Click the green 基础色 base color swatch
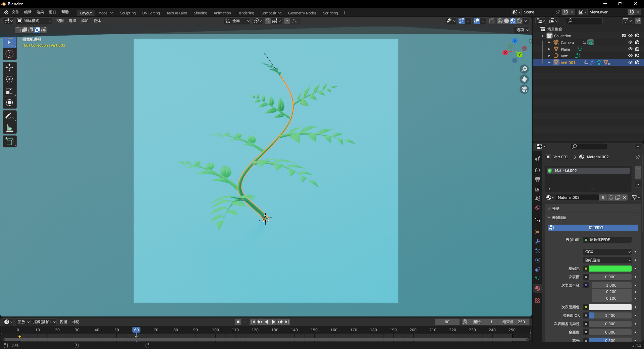This screenshot has width=644, height=349. click(610, 269)
